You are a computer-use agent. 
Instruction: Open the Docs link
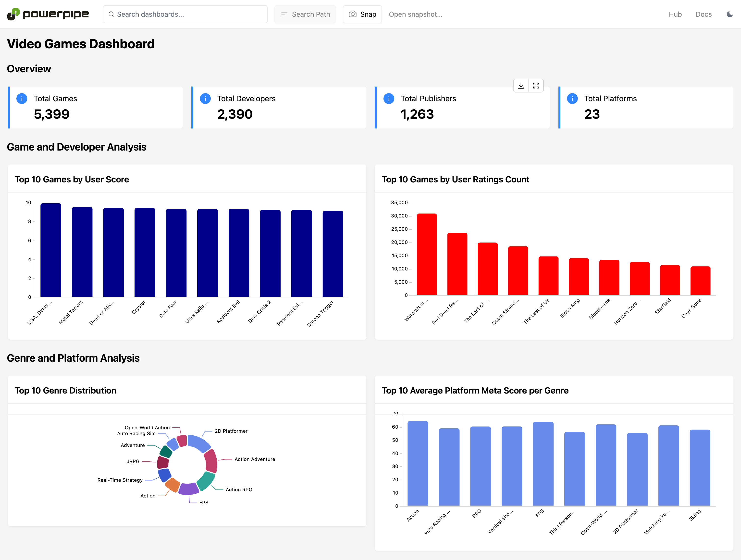point(703,14)
